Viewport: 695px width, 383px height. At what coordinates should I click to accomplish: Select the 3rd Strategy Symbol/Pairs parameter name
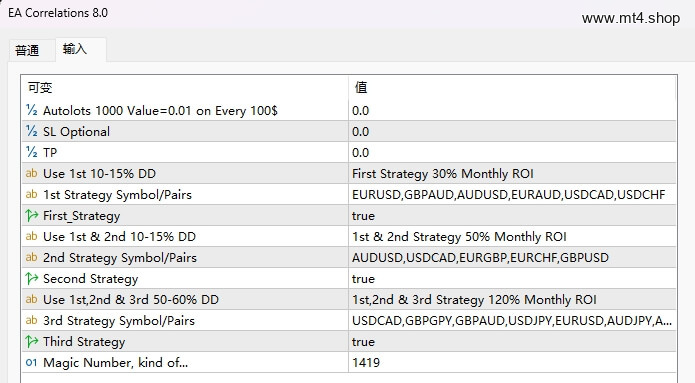click(119, 320)
